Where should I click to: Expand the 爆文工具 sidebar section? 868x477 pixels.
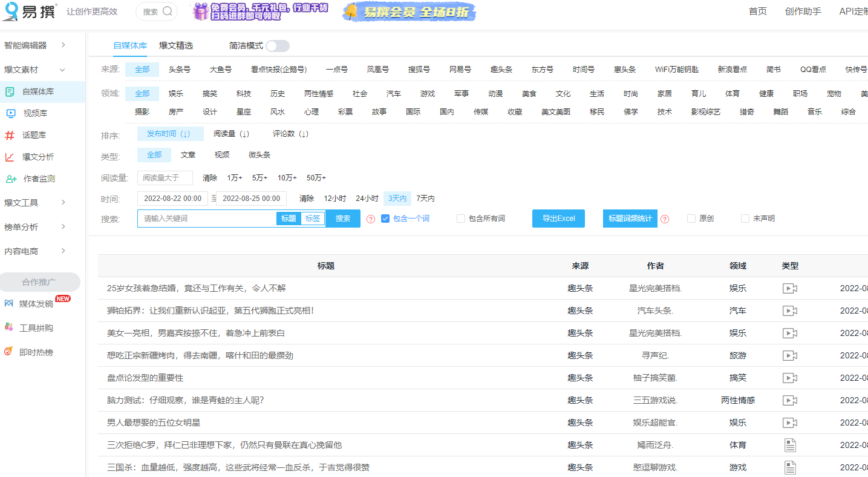[x=36, y=203]
